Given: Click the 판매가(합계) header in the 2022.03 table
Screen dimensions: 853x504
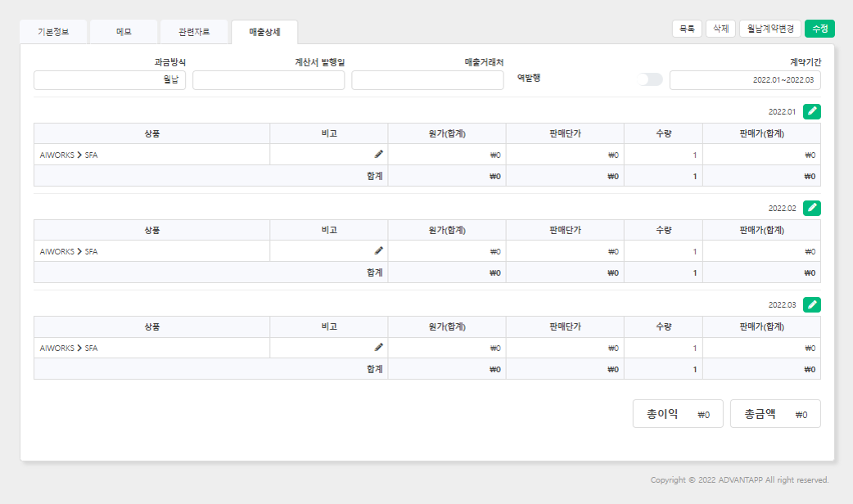Looking at the screenshot, I should pos(761,326).
